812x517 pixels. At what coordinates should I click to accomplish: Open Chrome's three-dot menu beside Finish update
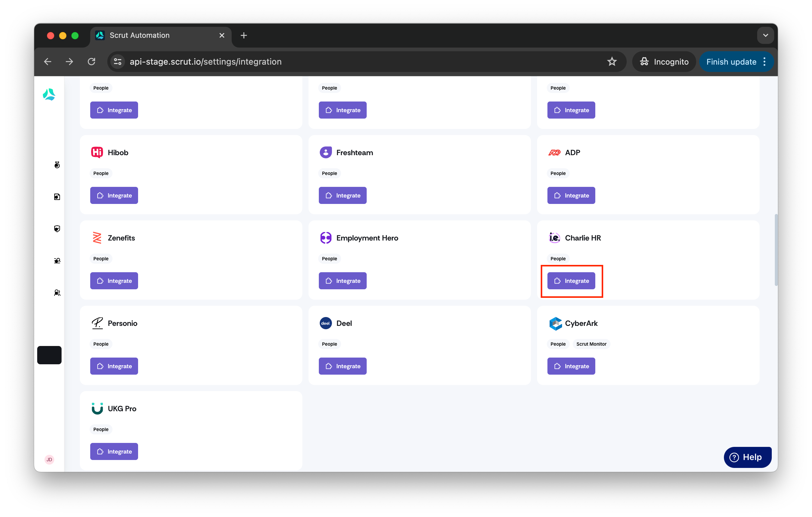(764, 62)
